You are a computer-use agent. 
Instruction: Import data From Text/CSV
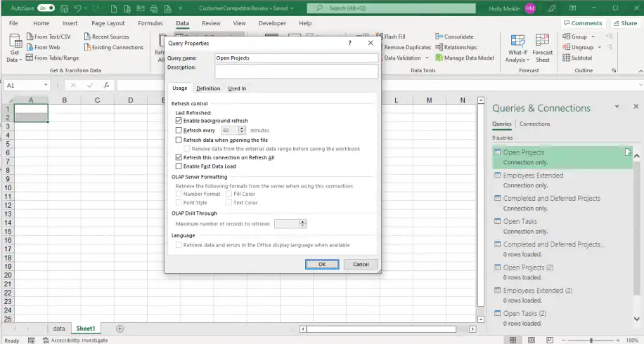tap(49, 37)
